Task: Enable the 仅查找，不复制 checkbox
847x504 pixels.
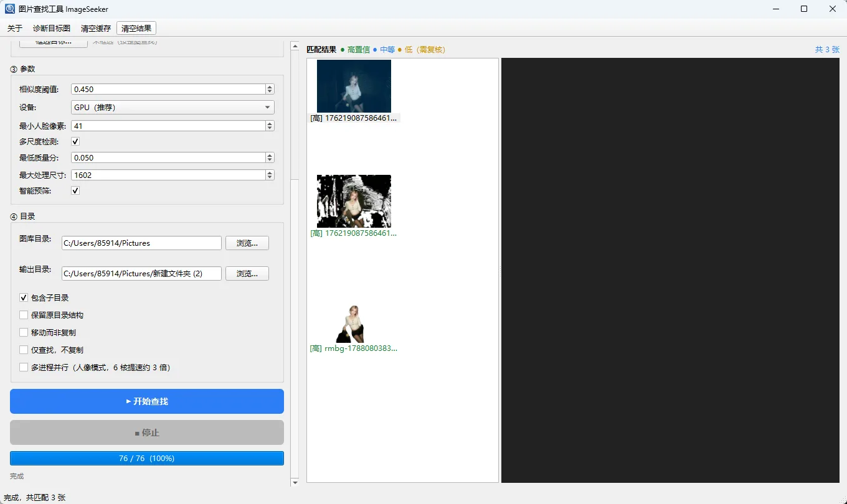Action: tap(24, 350)
